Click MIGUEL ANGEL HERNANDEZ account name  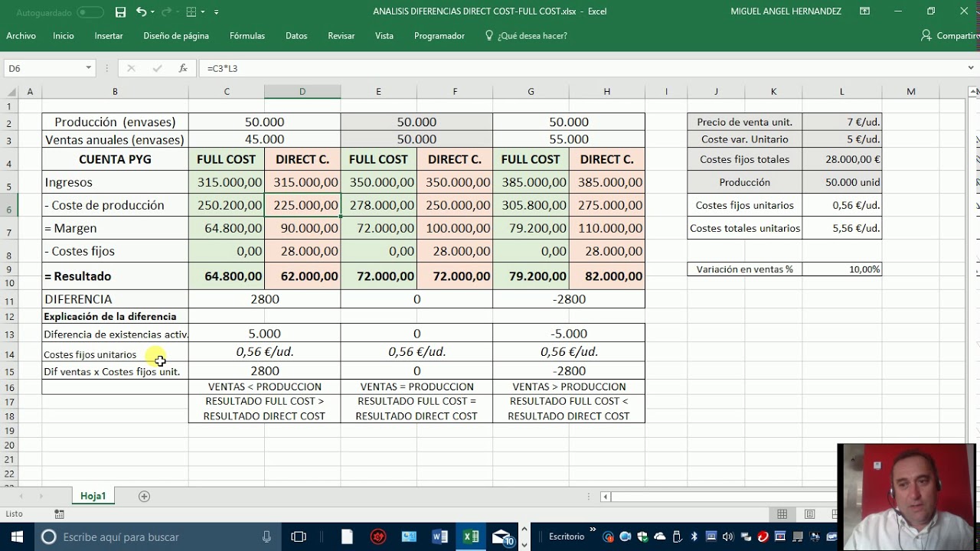(x=786, y=11)
